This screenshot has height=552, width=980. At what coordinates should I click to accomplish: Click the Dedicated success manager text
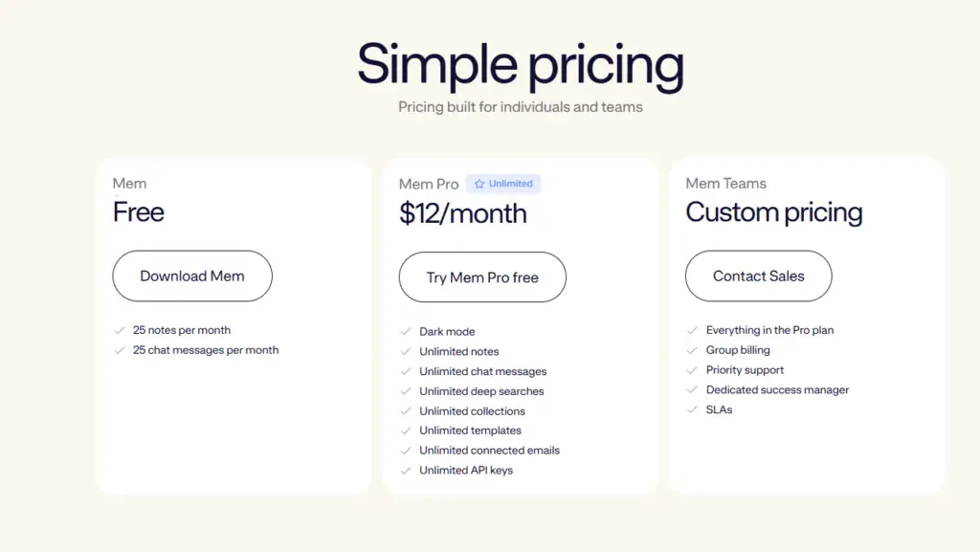pyautogui.click(x=777, y=389)
